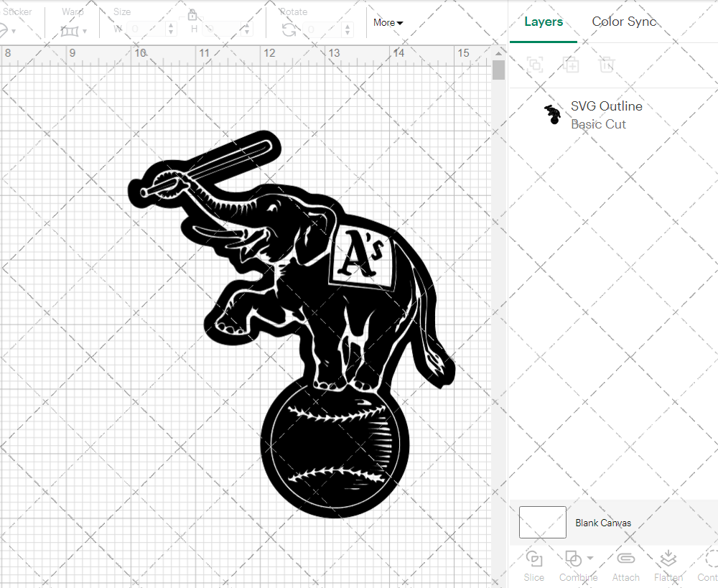Switch to the Color Sync tab

click(x=623, y=22)
